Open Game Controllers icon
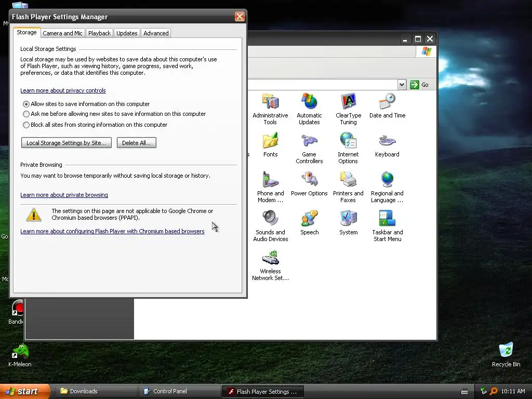The width and height of the screenshot is (532, 399). [309, 148]
